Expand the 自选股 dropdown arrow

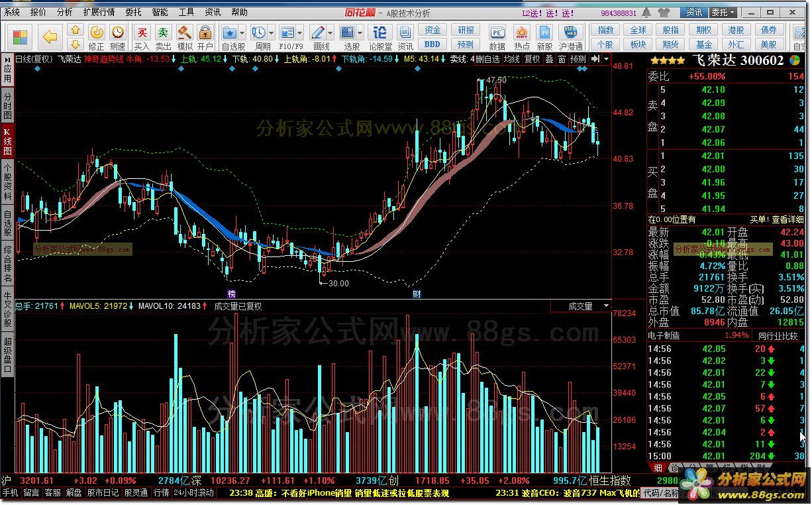[242, 32]
